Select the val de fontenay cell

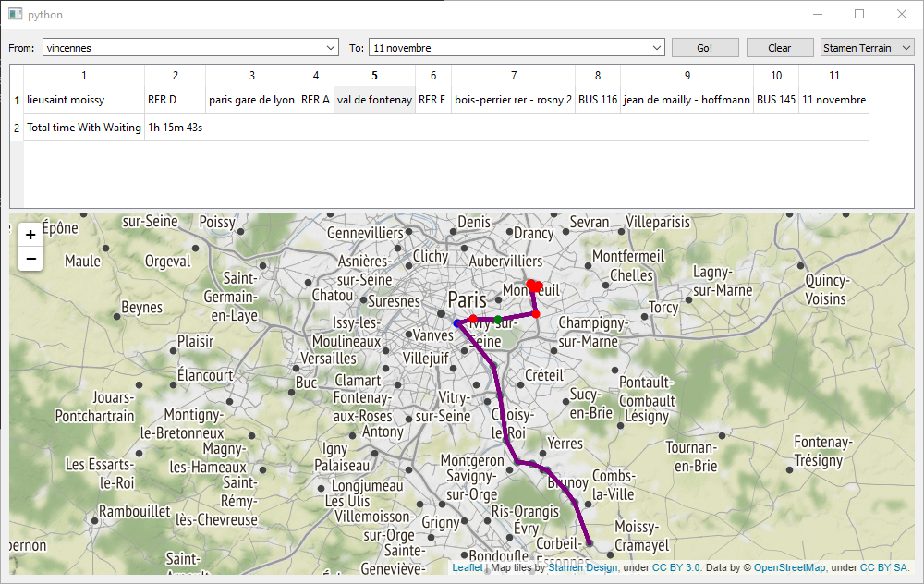click(x=374, y=100)
